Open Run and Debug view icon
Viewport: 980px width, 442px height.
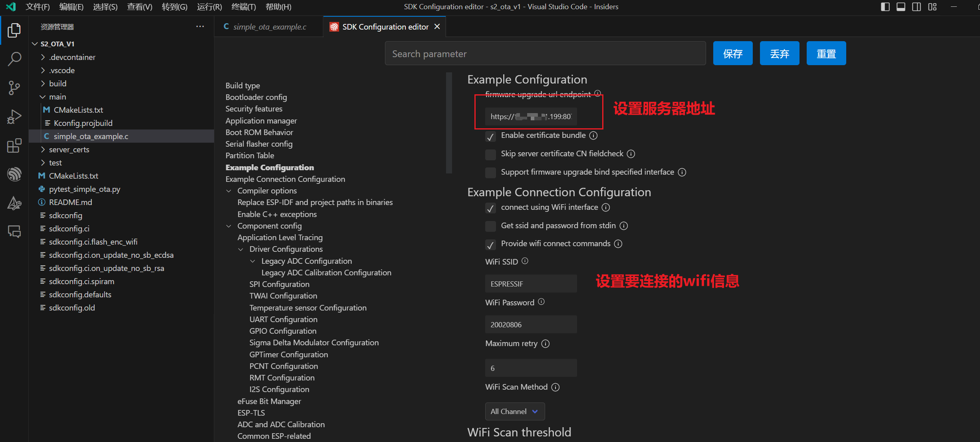click(14, 117)
